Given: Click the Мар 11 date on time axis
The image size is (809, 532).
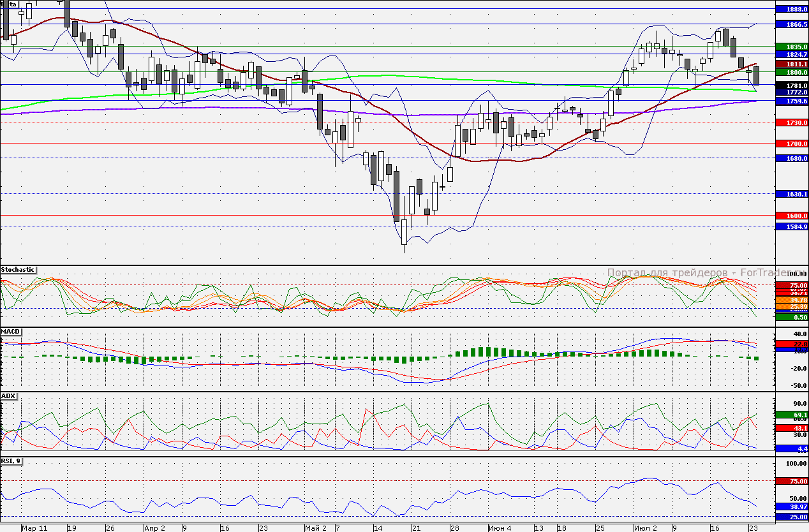Looking at the screenshot, I should [x=34, y=528].
